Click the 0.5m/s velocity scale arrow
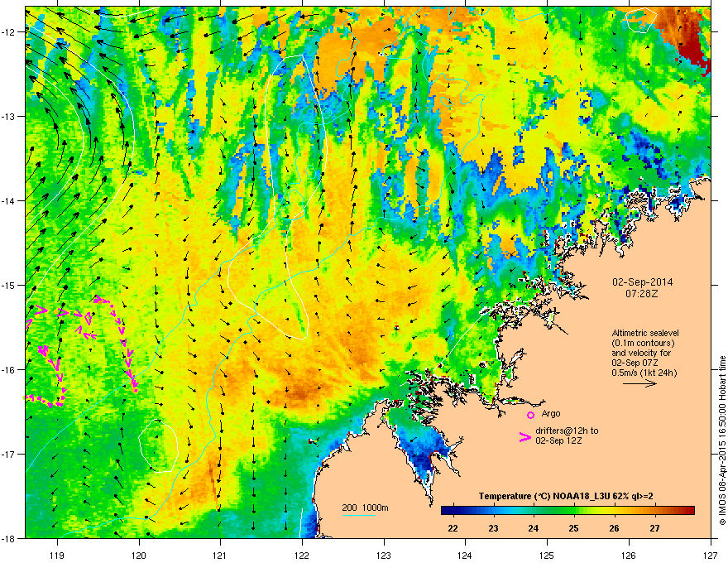The height and width of the screenshot is (563, 728). tap(640, 383)
